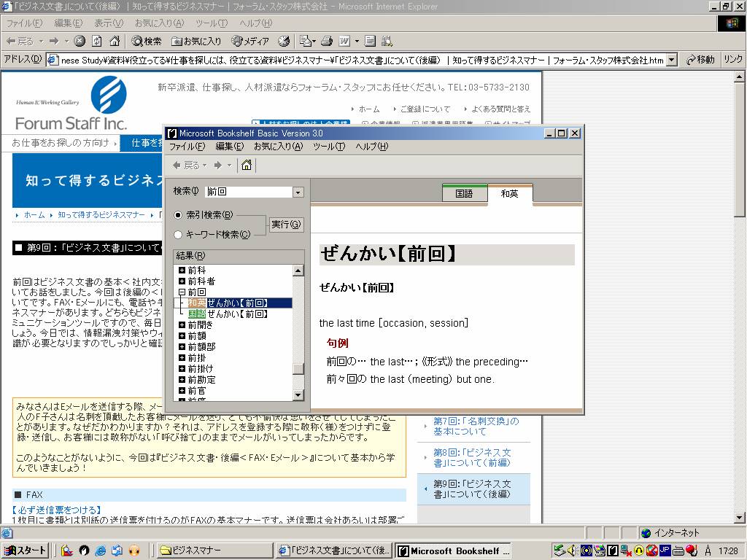Click Forum Staff Inc. logo

(71, 105)
